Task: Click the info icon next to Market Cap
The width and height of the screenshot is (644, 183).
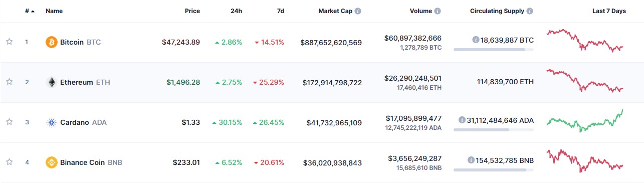Action: pyautogui.click(x=358, y=11)
